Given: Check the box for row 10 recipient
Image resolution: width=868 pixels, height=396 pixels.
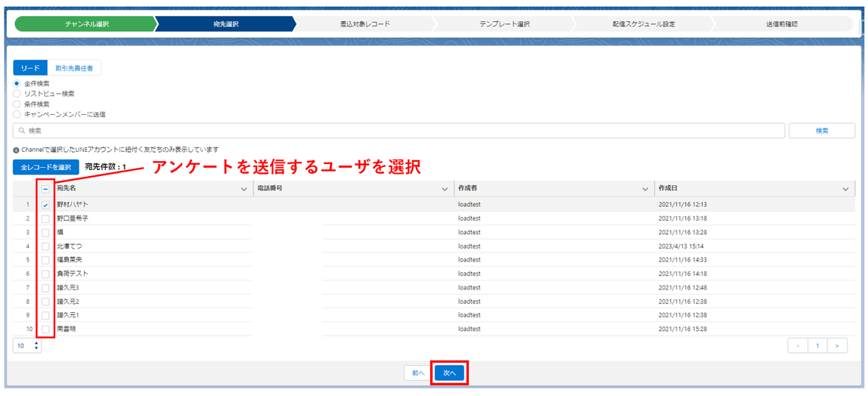Looking at the screenshot, I should tap(45, 329).
